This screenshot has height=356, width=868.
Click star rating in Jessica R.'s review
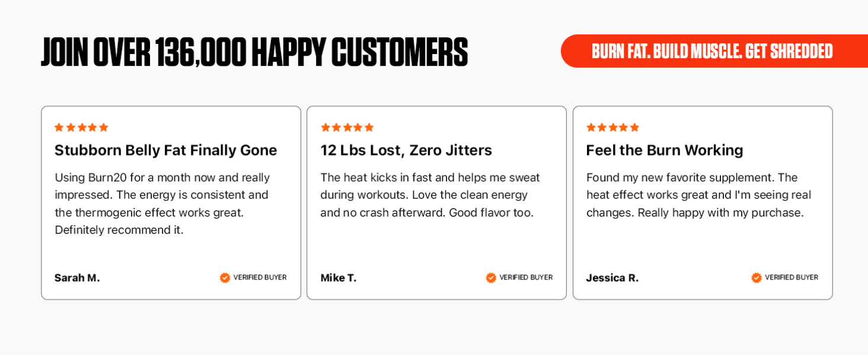613,128
